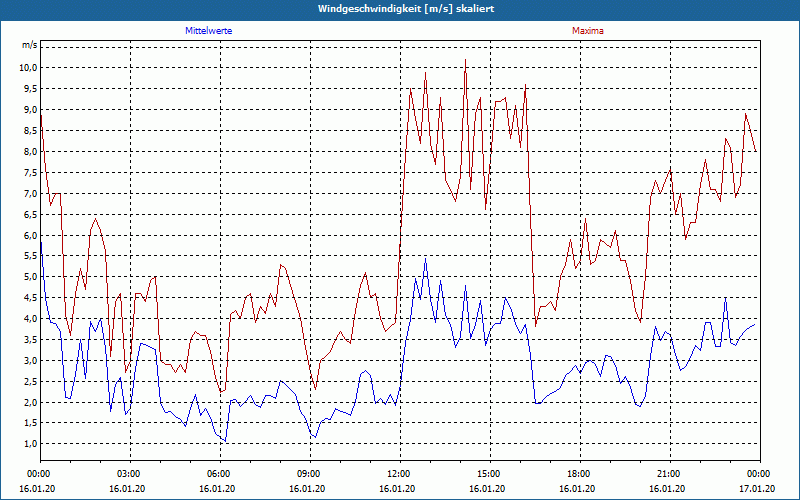
Task: Select the 2,0 y-axis label
Action: click(31, 402)
